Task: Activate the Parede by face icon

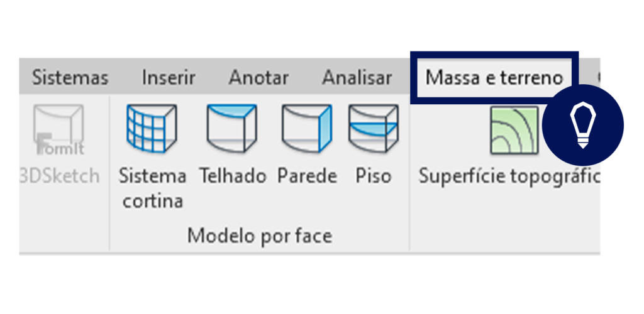Action: [x=306, y=128]
